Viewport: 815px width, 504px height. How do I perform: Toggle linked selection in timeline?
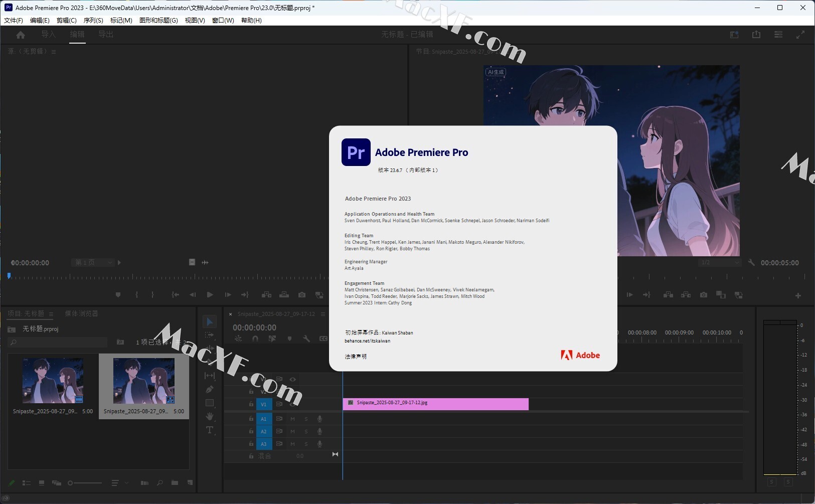272,339
